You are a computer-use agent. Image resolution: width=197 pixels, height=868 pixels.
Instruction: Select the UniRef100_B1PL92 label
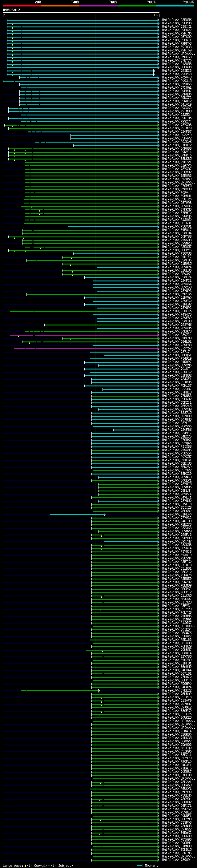click(x=177, y=304)
